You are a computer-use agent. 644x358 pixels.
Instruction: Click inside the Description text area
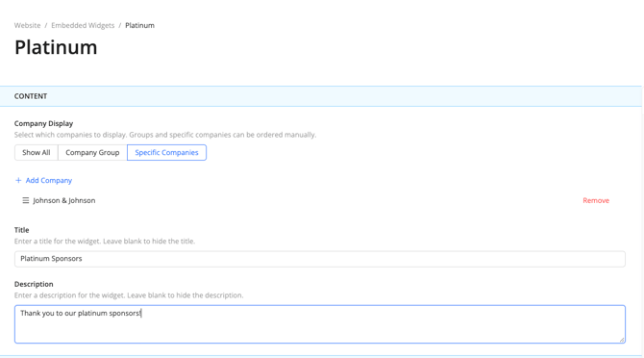(320, 324)
